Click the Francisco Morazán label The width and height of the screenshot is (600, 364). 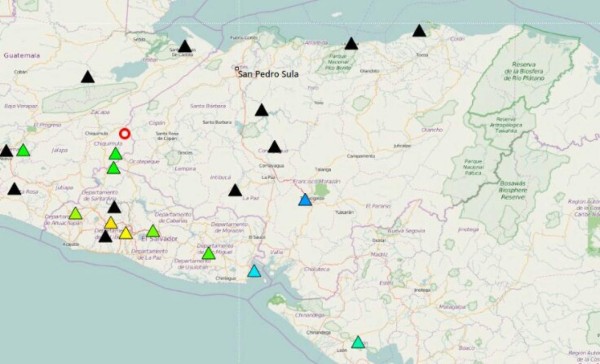pyautogui.click(x=316, y=181)
